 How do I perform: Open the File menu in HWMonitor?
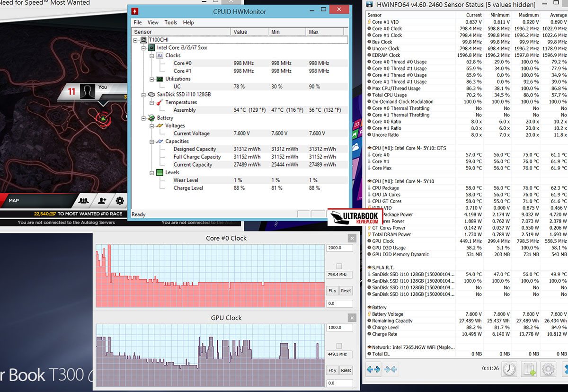(x=138, y=22)
